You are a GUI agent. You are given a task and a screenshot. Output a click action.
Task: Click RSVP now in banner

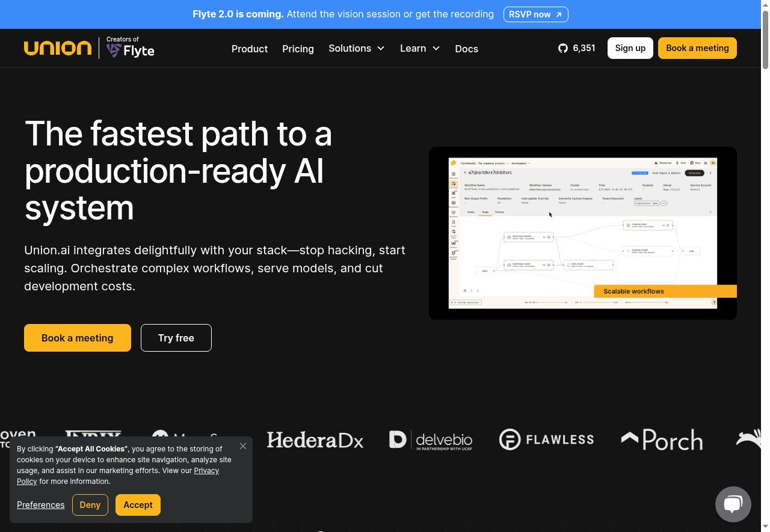[x=535, y=14]
